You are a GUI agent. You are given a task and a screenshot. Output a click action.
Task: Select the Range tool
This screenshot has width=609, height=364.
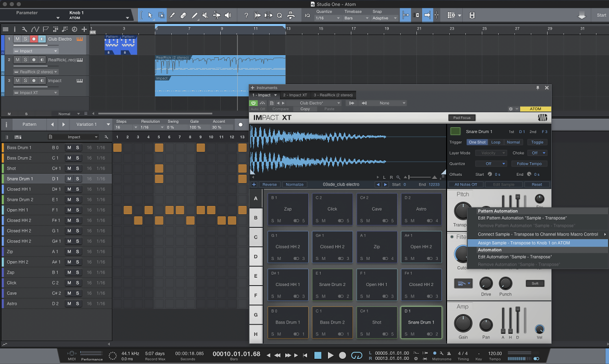(x=161, y=16)
